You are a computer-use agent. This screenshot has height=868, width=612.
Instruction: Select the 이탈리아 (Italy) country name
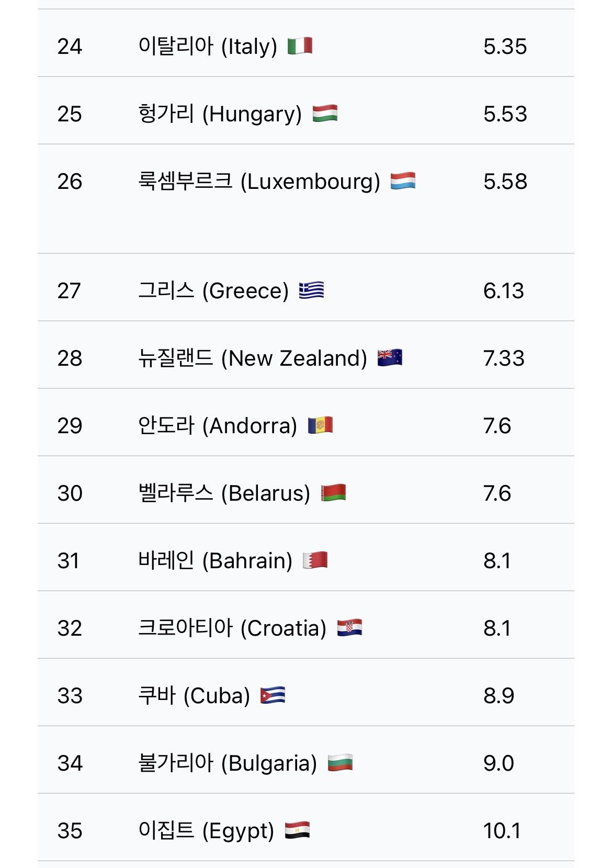tap(207, 47)
